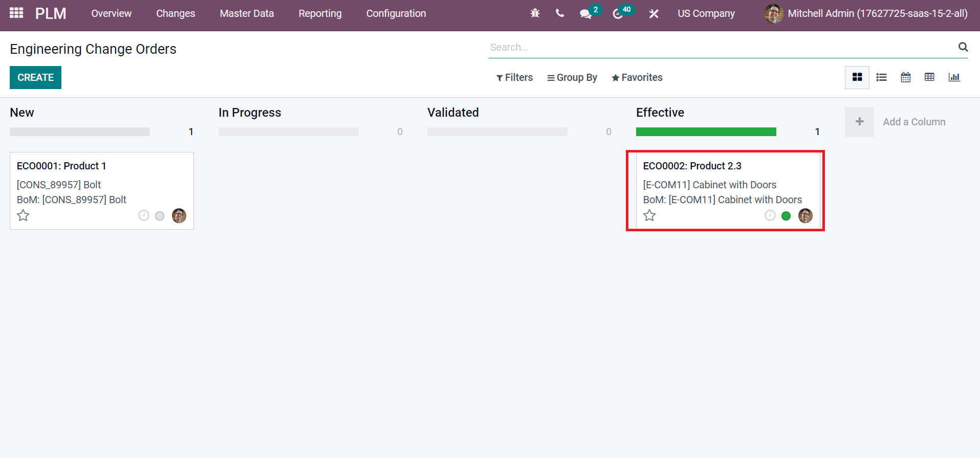Viewport: 980px width, 458px height.
Task: Click the New column header
Action: (22, 113)
